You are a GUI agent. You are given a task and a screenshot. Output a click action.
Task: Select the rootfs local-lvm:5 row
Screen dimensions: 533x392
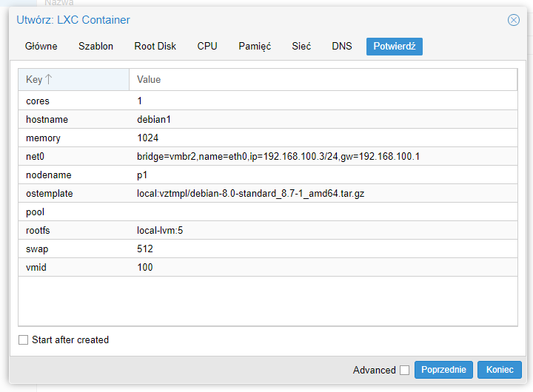(x=267, y=231)
